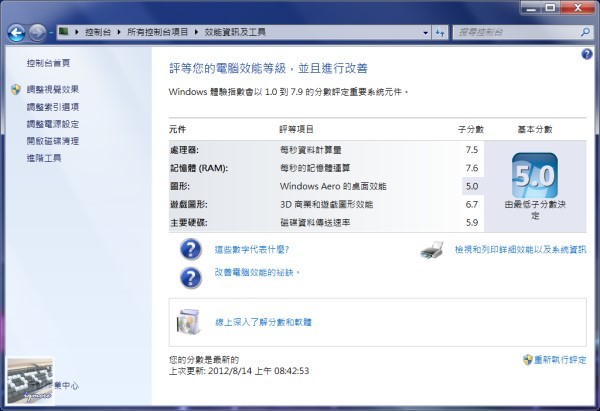Click the Forward navigation arrow
600x411 pixels.
pos(38,33)
